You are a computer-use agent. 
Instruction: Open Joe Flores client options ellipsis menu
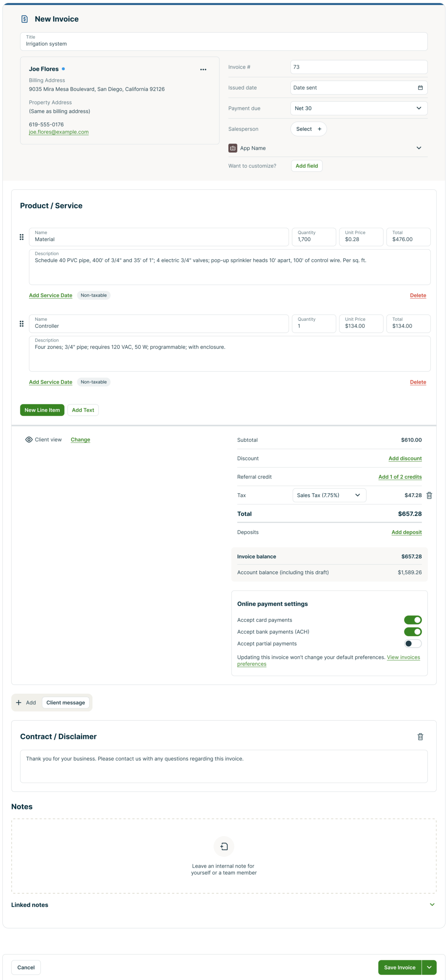203,69
